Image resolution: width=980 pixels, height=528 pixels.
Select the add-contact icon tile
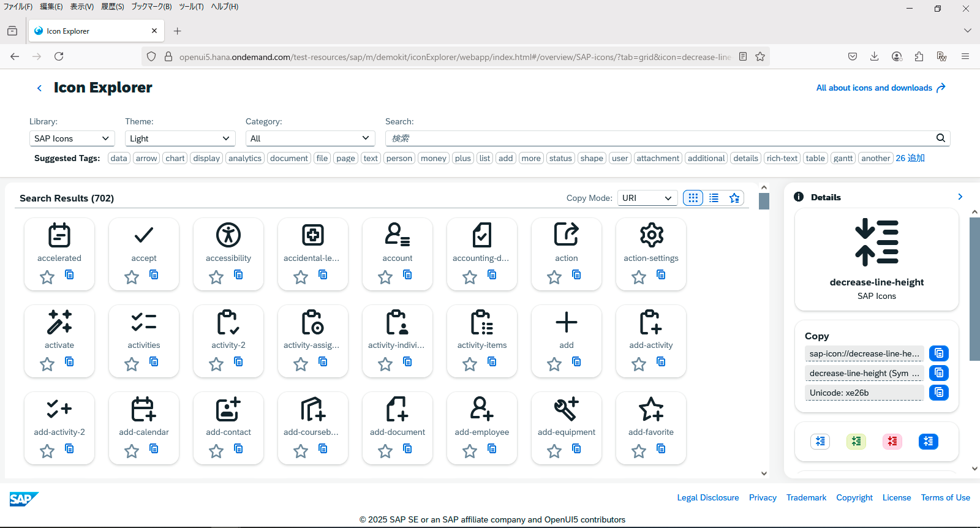point(228,428)
